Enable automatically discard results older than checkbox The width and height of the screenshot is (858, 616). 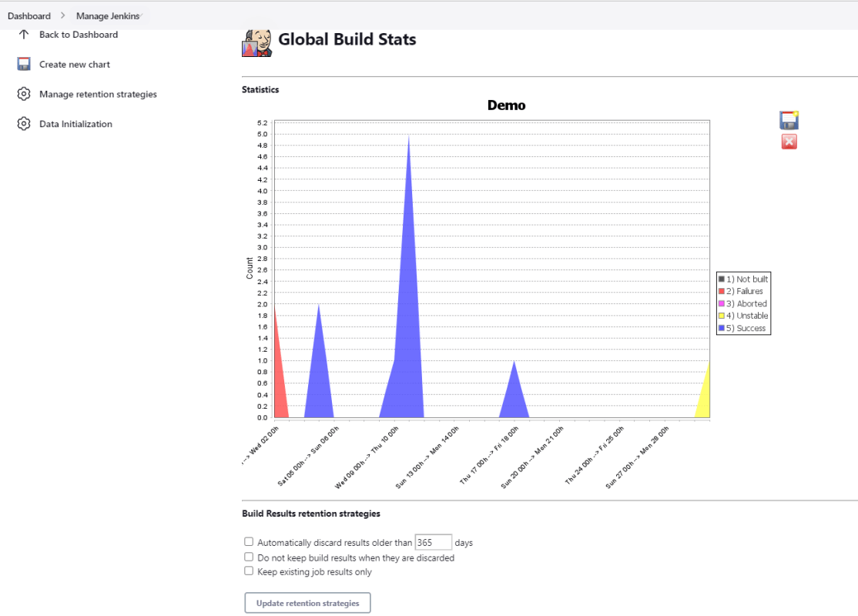point(249,542)
